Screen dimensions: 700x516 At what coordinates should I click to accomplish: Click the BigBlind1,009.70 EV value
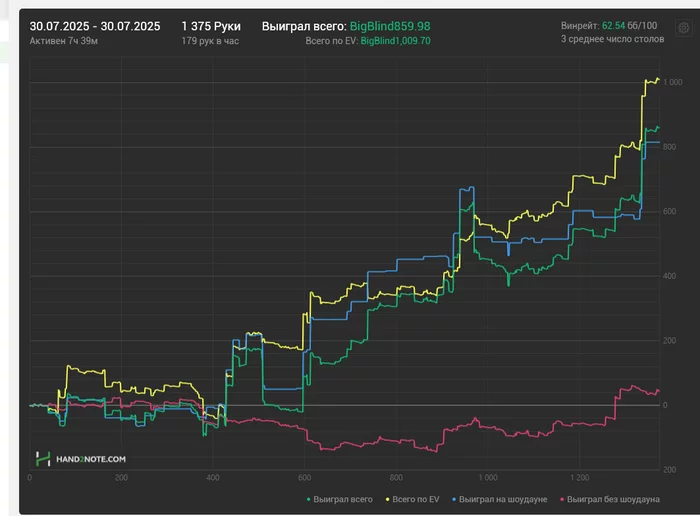point(396,41)
